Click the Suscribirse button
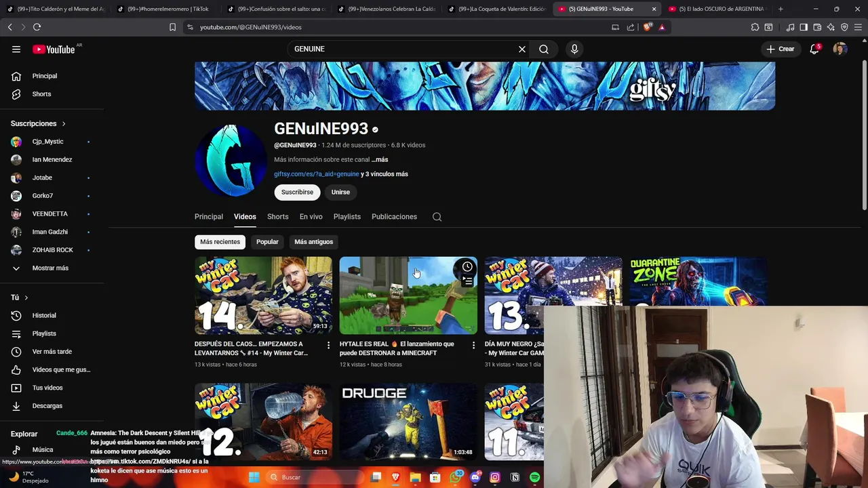This screenshot has height=488, width=868. pos(297,192)
